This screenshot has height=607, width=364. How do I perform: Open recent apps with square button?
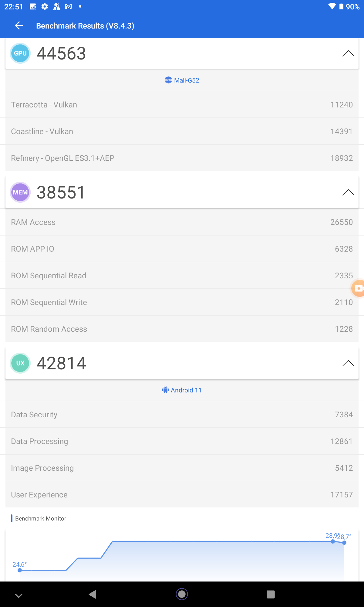pyautogui.click(x=271, y=594)
